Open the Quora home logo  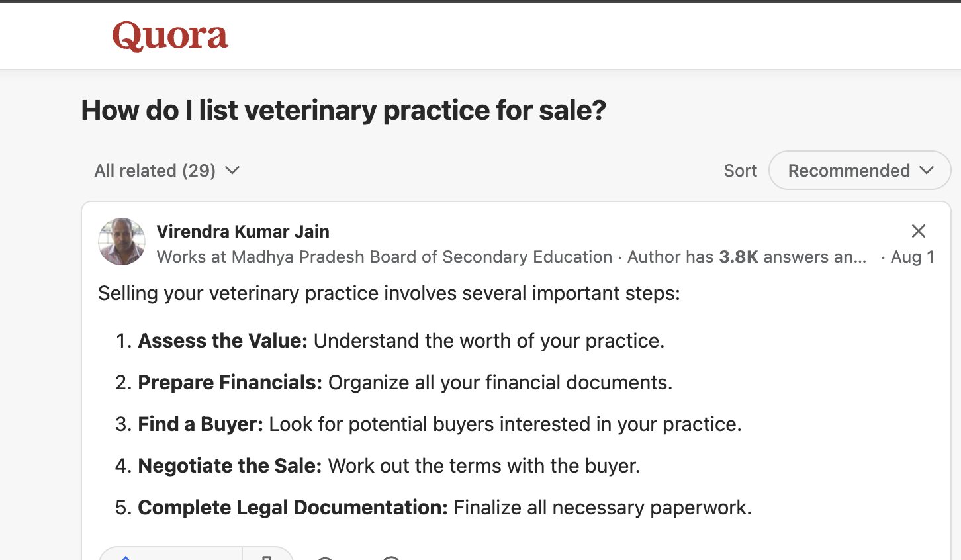(170, 36)
